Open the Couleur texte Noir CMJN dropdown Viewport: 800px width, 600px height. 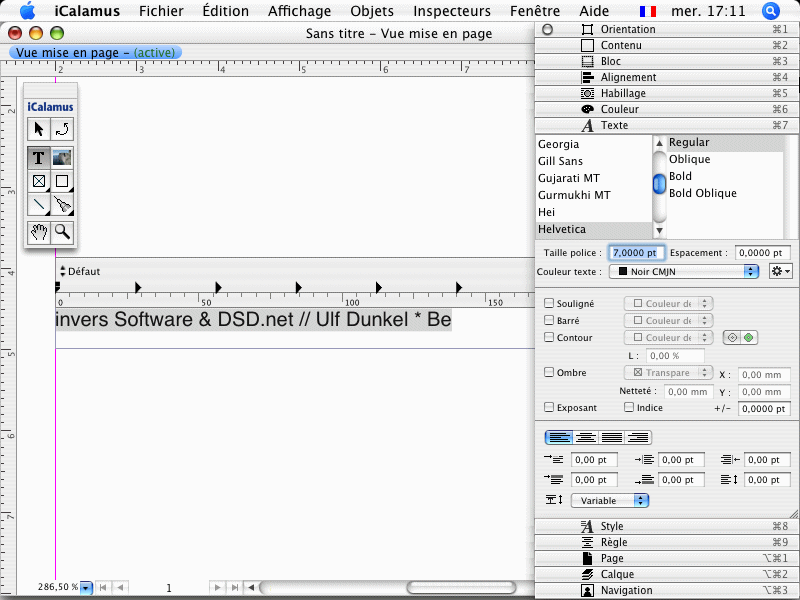[684, 271]
